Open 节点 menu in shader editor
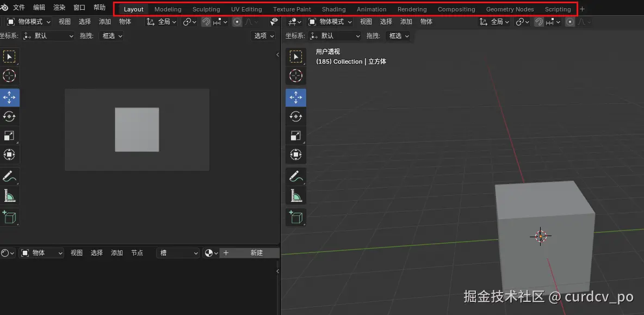The image size is (644, 315). point(137,253)
